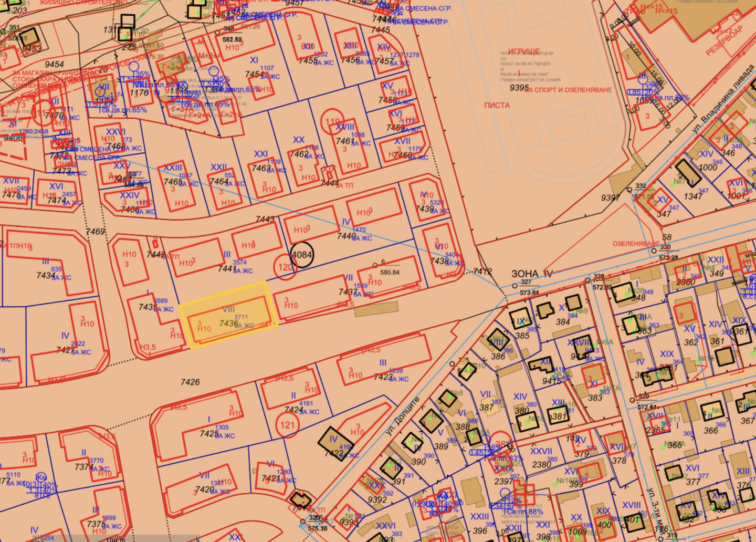
Task: Click road parcel number 7469
Action: pyautogui.click(x=96, y=232)
